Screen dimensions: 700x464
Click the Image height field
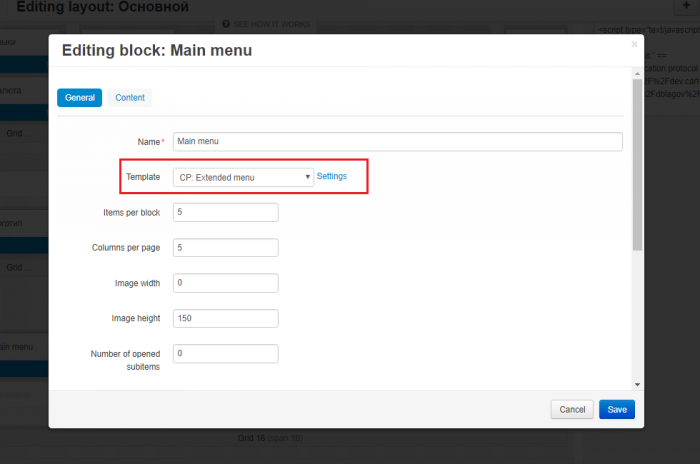[x=226, y=318]
